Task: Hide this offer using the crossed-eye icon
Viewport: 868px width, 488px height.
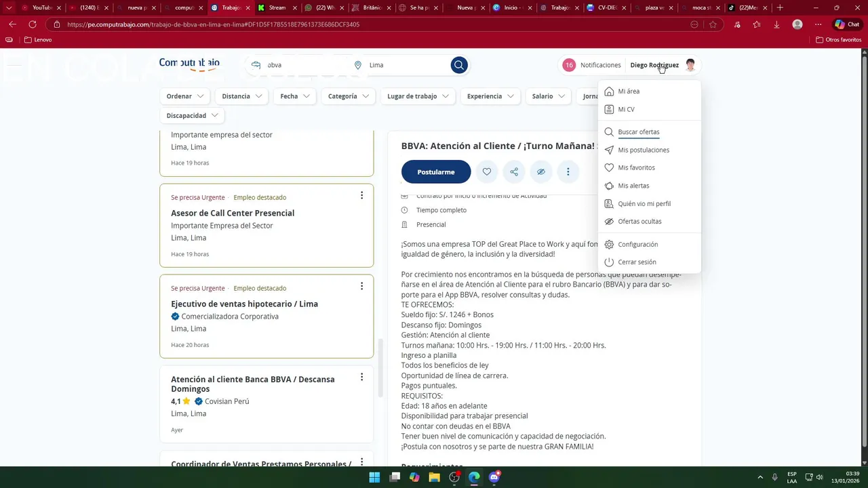Action: [541, 172]
